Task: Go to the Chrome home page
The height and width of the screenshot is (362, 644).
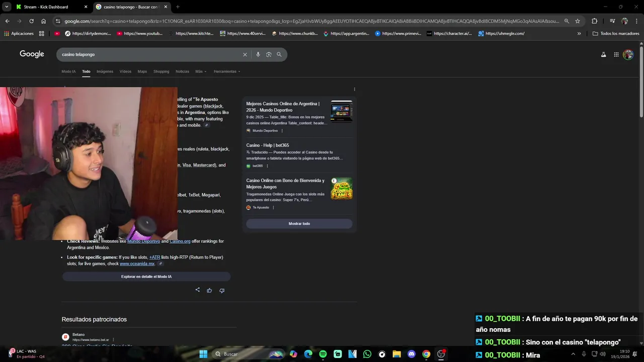Action: click(44, 21)
